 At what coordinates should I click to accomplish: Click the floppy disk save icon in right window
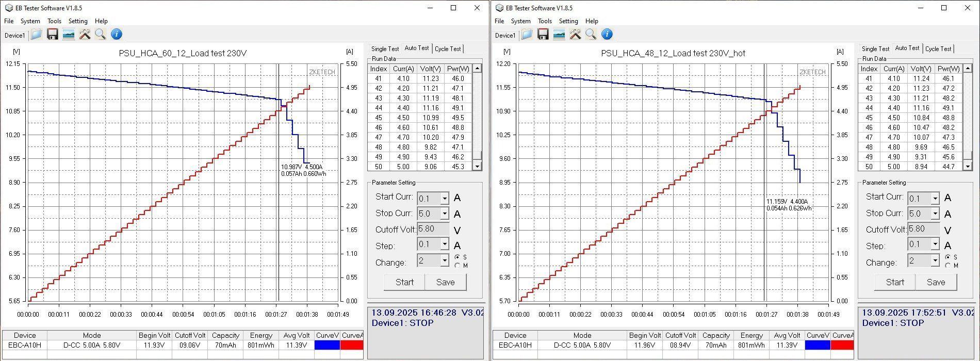[x=543, y=35]
